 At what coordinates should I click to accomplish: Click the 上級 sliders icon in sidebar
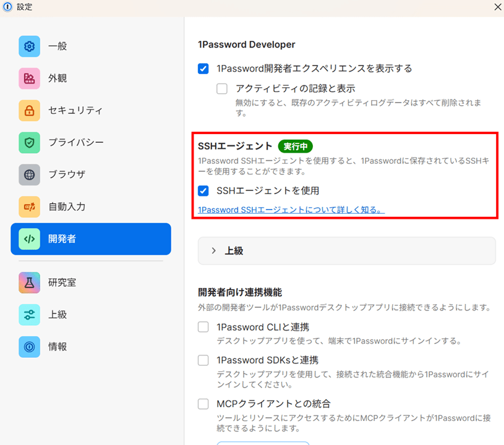pos(29,315)
